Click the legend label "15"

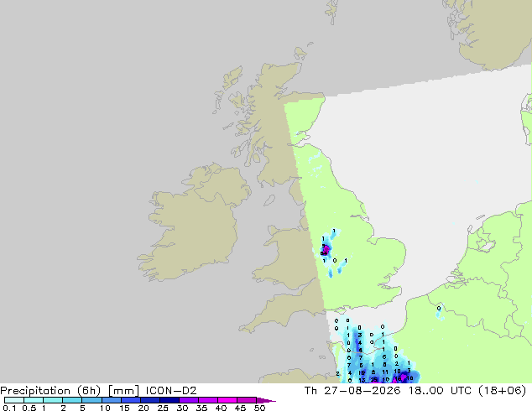coord(124,408)
